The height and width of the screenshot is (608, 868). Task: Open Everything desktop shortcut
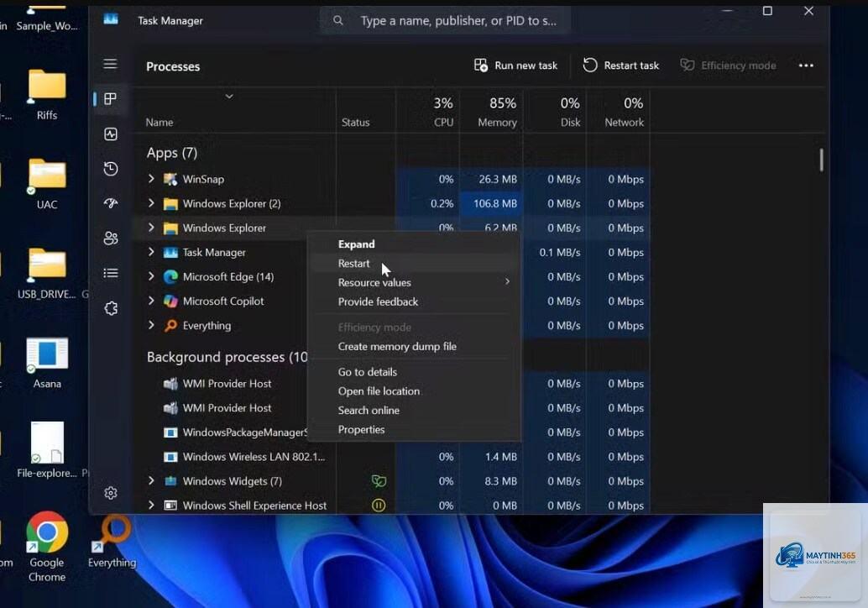pyautogui.click(x=112, y=542)
